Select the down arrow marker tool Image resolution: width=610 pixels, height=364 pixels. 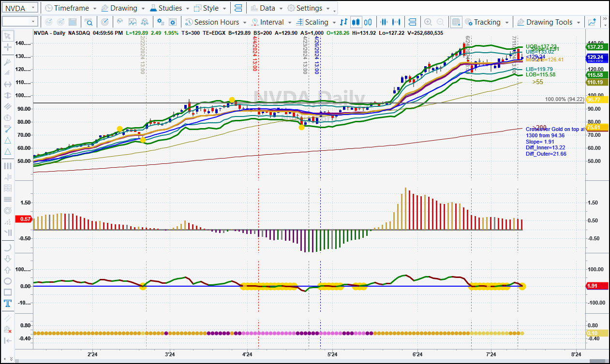click(x=8, y=259)
